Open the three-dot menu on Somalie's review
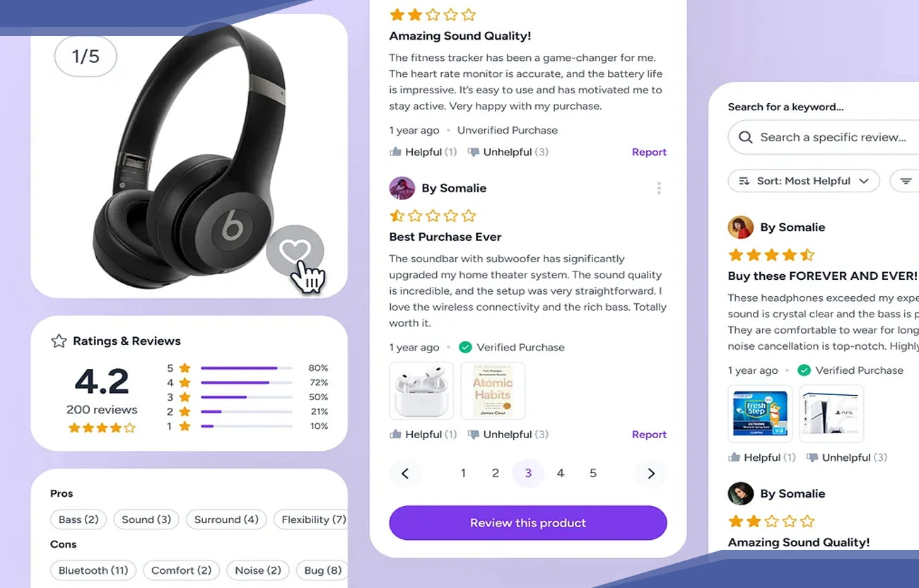Image resolution: width=919 pixels, height=588 pixels. click(x=659, y=188)
